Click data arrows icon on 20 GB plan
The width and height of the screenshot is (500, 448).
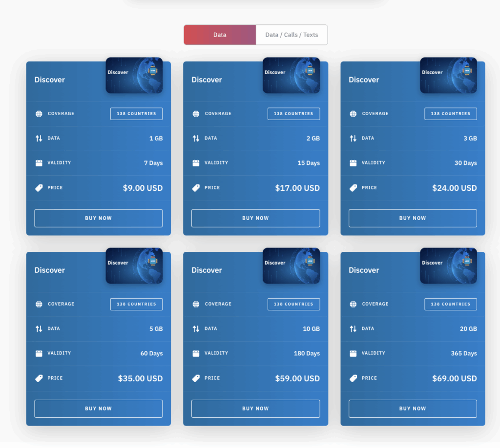pos(353,329)
